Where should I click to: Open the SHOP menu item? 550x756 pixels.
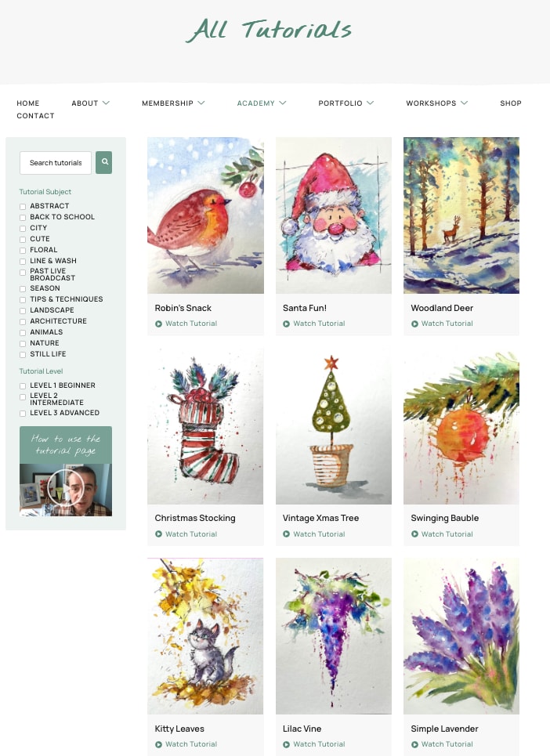click(511, 103)
